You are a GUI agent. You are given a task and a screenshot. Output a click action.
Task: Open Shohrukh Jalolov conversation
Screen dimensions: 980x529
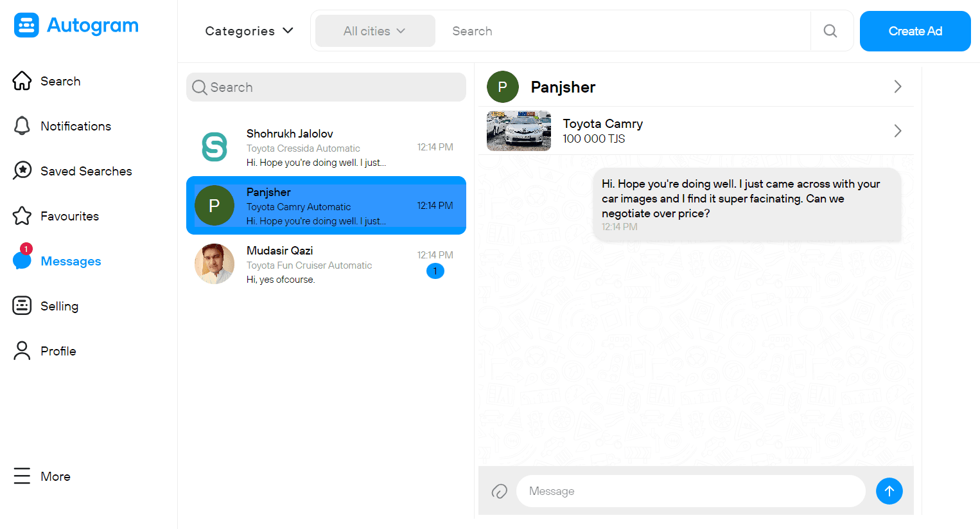(x=326, y=147)
